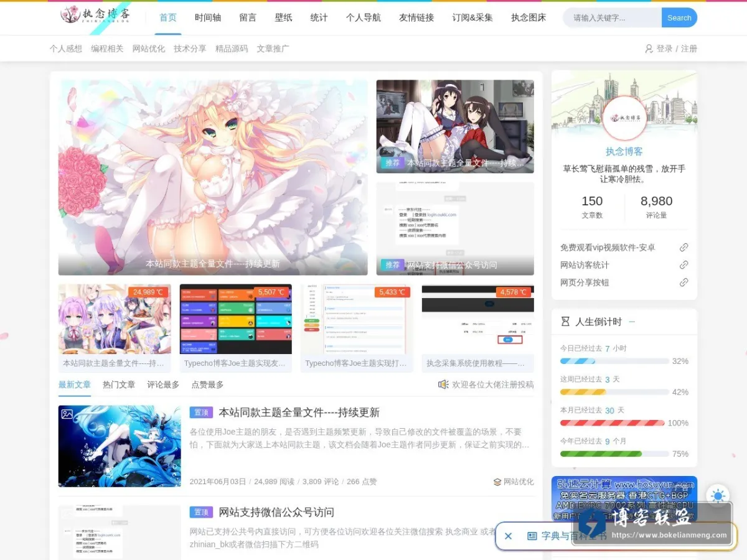Open the 网站优化 category in subnav
The height and width of the screenshot is (560, 747).
click(x=149, y=49)
